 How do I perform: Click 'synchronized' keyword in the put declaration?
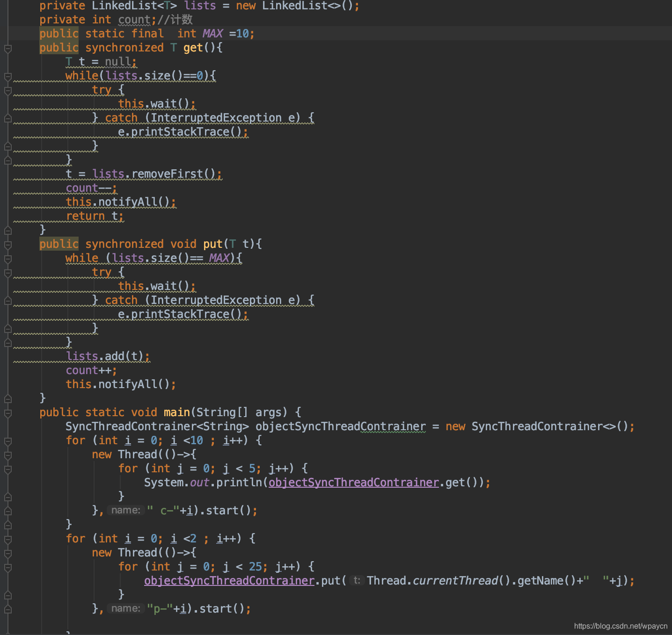pyautogui.click(x=124, y=244)
